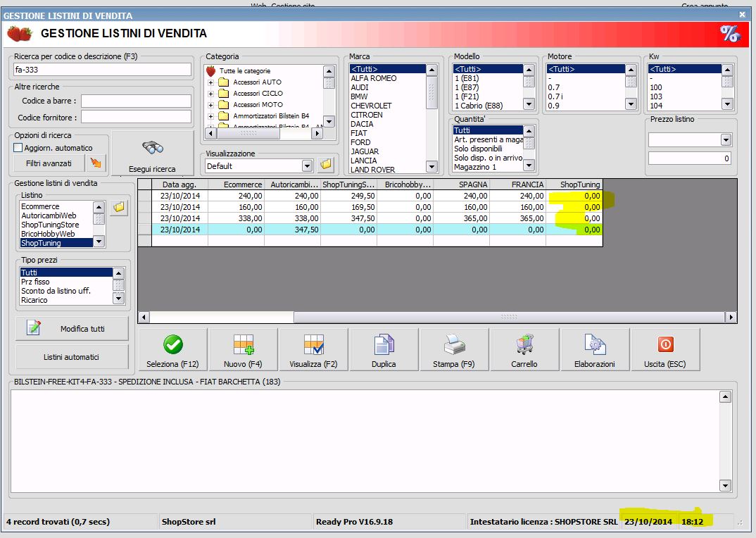Select LAND ROVER in Marca list
Viewport: 756px width, 538px height.
(388, 170)
